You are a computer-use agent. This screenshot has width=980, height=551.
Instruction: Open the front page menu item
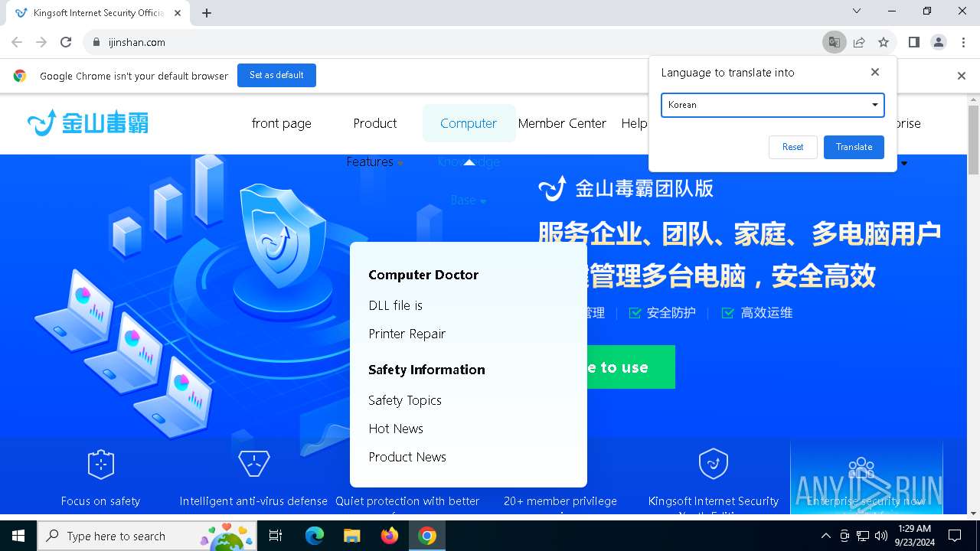pyautogui.click(x=281, y=123)
